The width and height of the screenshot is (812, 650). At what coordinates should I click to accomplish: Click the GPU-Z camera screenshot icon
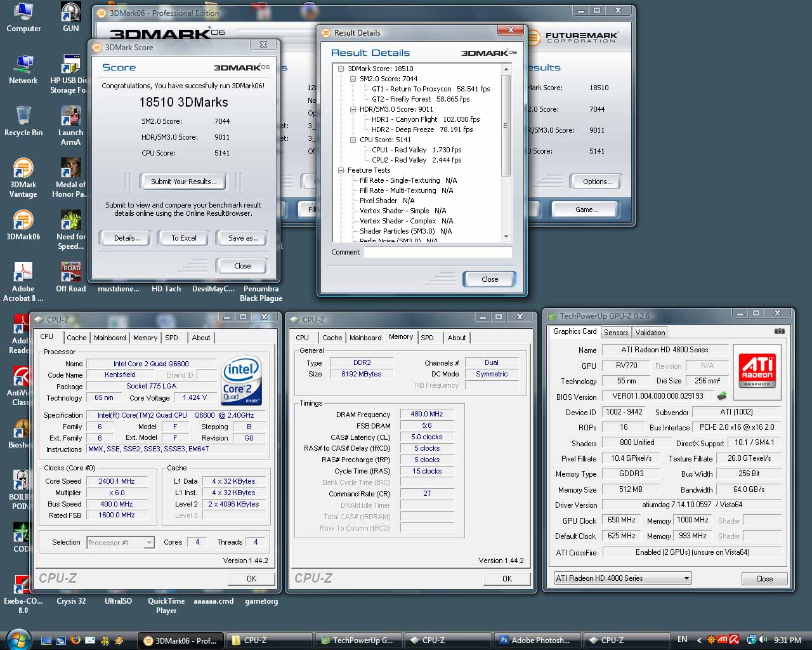(x=780, y=331)
